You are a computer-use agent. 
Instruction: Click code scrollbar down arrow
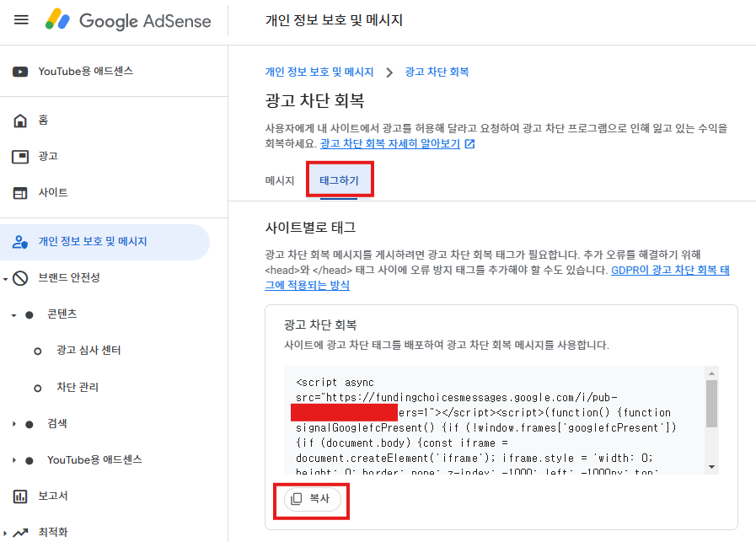(711, 467)
